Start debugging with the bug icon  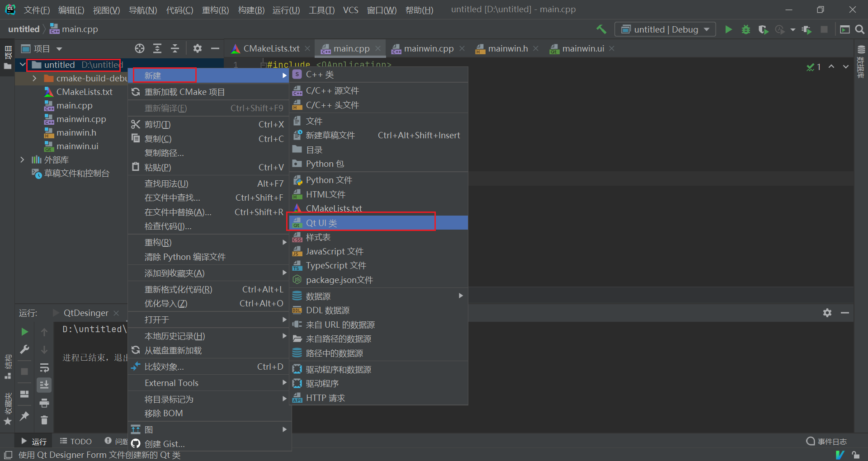pyautogui.click(x=746, y=29)
